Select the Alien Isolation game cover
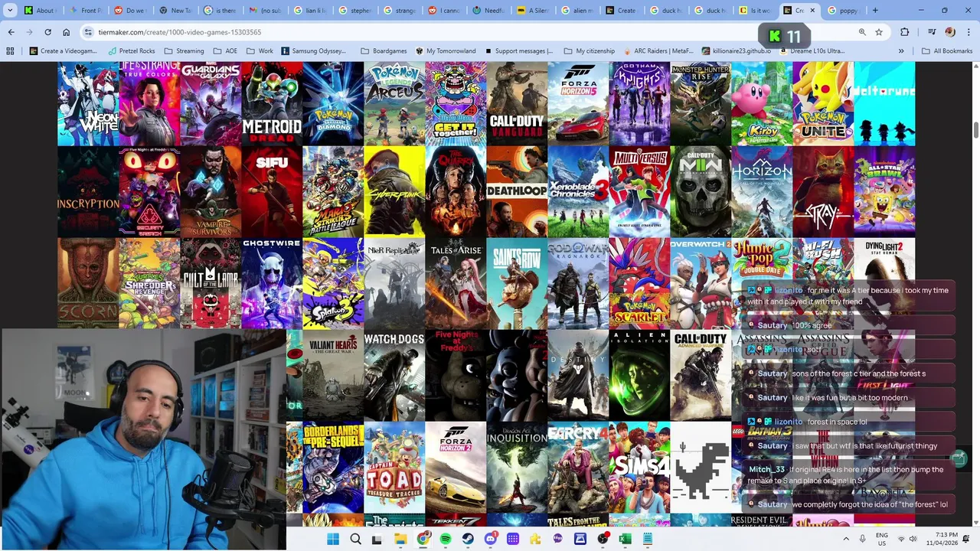Image resolution: width=980 pixels, height=551 pixels. tap(639, 375)
